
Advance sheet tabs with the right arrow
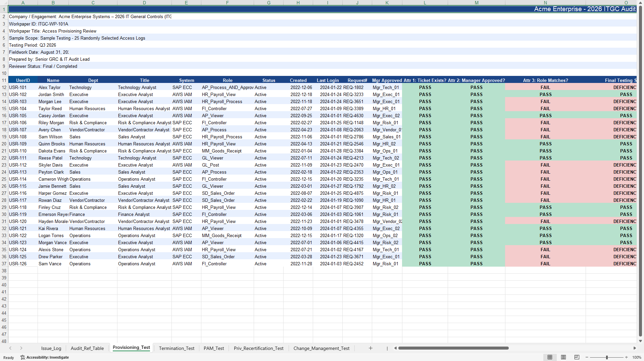[x=21, y=348]
